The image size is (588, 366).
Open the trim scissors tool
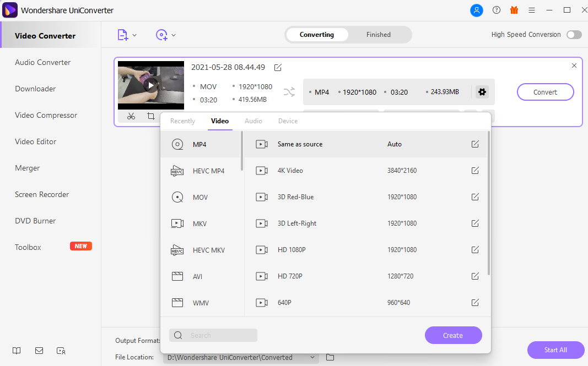[x=131, y=116]
